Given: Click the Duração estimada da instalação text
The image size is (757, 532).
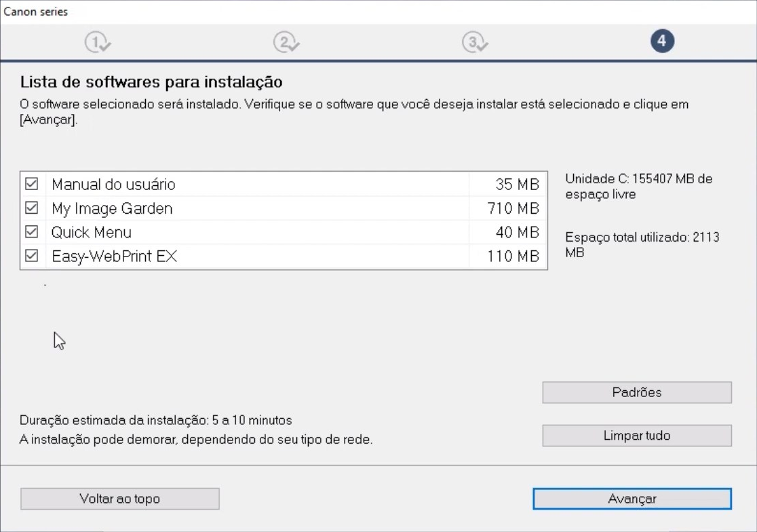Looking at the screenshot, I should pyautogui.click(x=156, y=420).
